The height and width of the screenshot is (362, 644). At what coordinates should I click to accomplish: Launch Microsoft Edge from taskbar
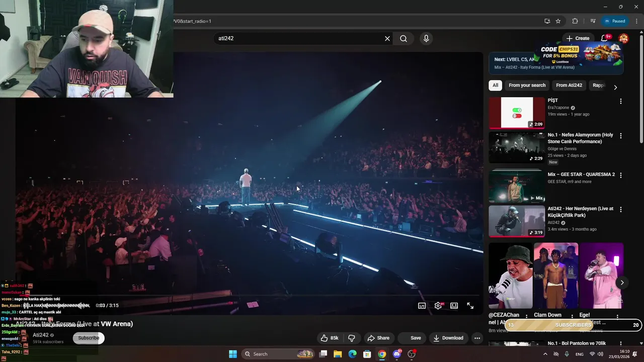pyautogui.click(x=352, y=354)
